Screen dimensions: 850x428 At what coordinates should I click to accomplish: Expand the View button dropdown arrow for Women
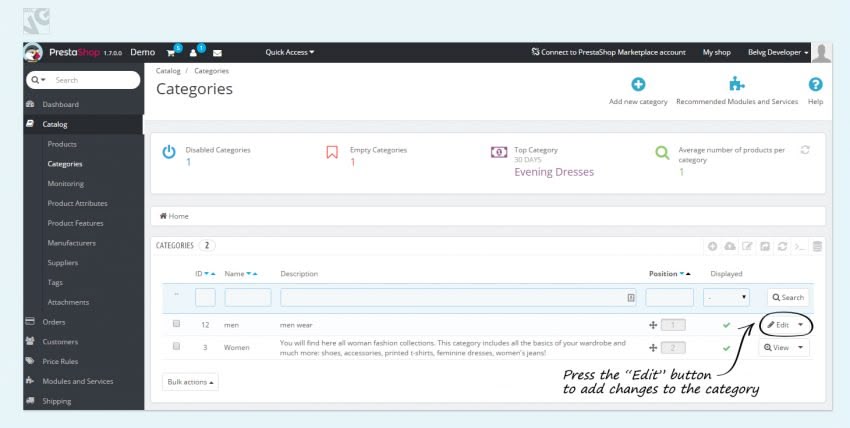pyautogui.click(x=801, y=348)
